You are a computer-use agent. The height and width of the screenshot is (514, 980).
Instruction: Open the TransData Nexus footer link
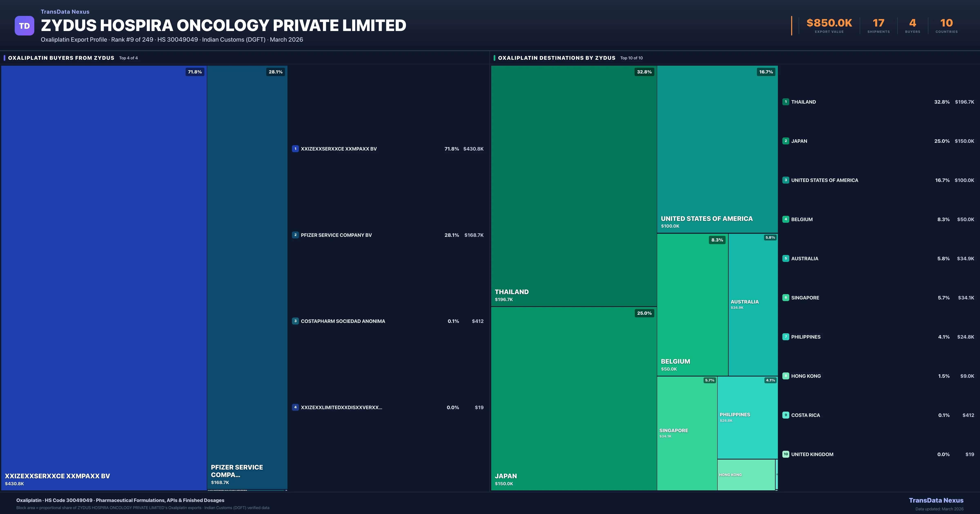936,500
